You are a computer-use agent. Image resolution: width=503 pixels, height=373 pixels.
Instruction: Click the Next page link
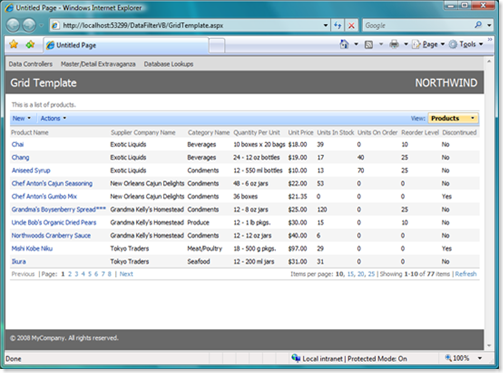click(x=126, y=274)
